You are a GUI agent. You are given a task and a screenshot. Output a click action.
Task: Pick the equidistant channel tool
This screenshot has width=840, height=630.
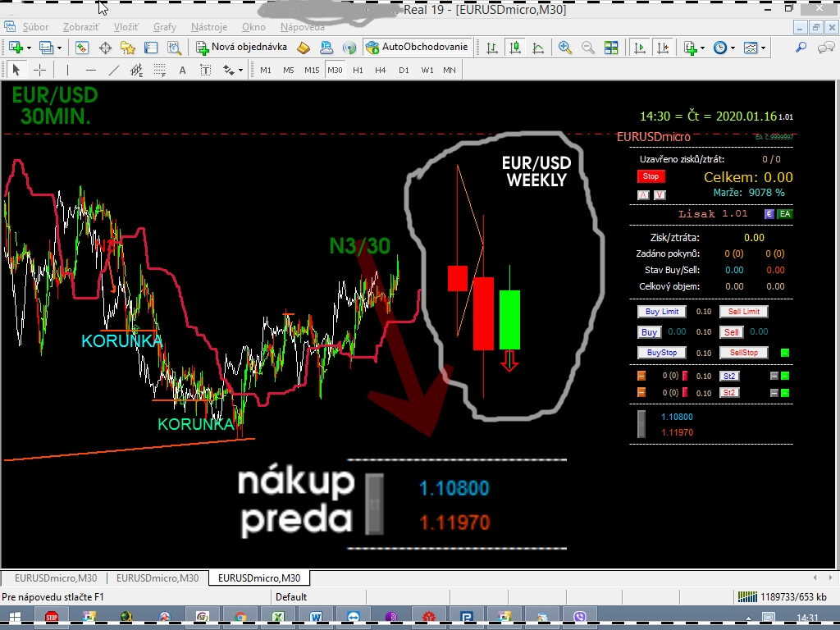(x=137, y=71)
